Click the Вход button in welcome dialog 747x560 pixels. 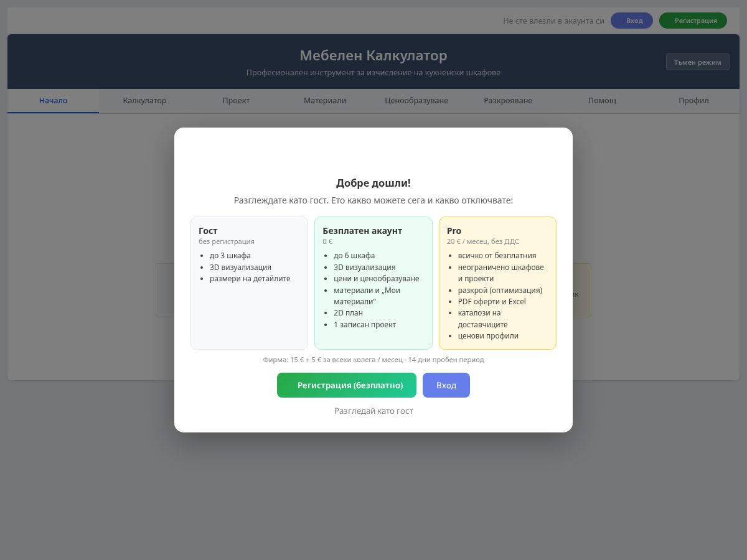tap(446, 385)
